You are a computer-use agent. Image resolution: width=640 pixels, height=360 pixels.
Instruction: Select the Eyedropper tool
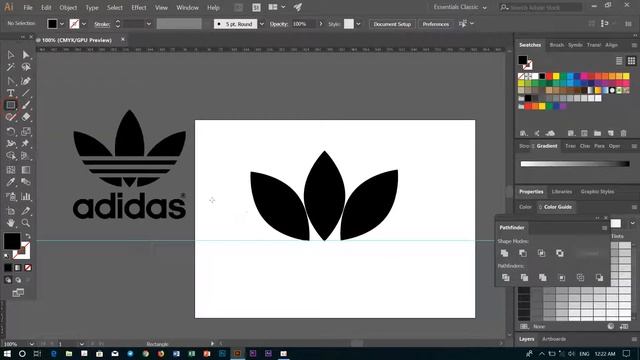click(11, 182)
